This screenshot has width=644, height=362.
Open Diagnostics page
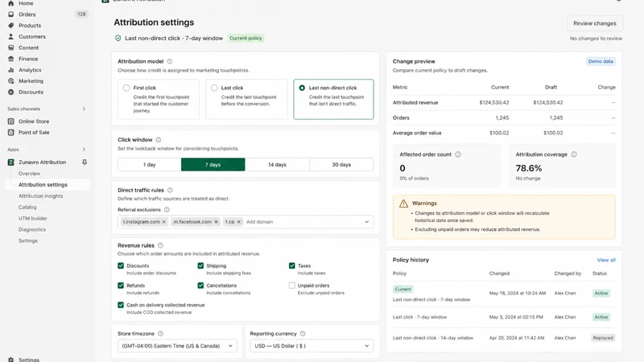[32, 229]
